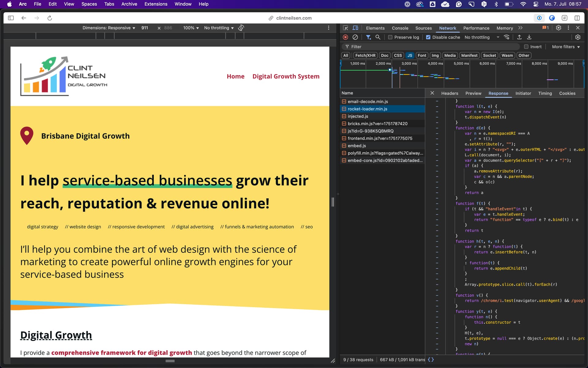Toggle the network filter funnel icon

pos(368,37)
